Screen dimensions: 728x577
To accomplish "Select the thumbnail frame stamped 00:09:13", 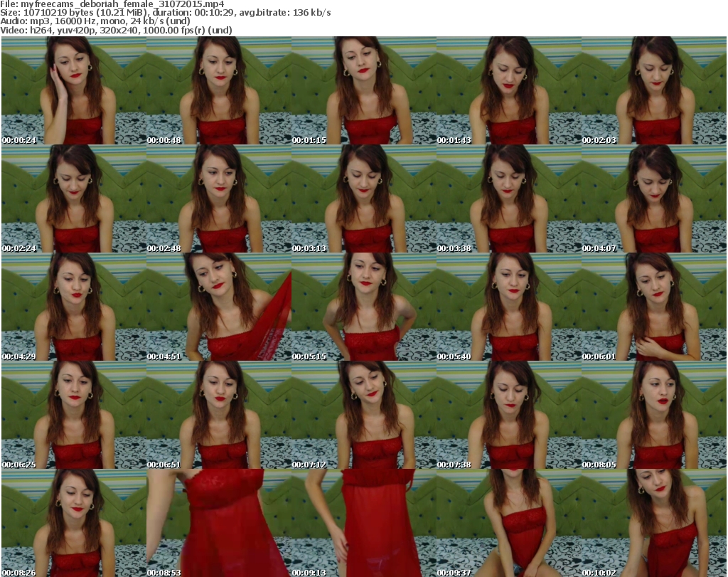I will pos(363,523).
